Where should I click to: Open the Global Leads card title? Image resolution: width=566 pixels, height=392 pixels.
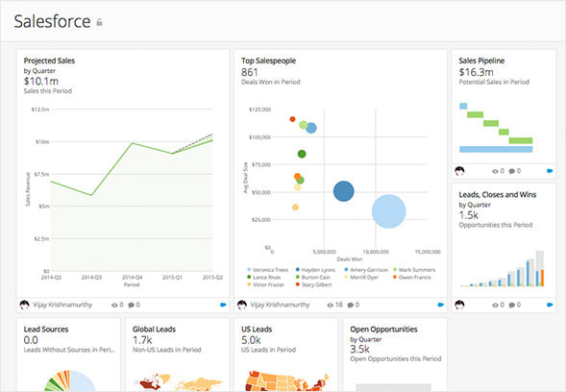pyautogui.click(x=154, y=330)
